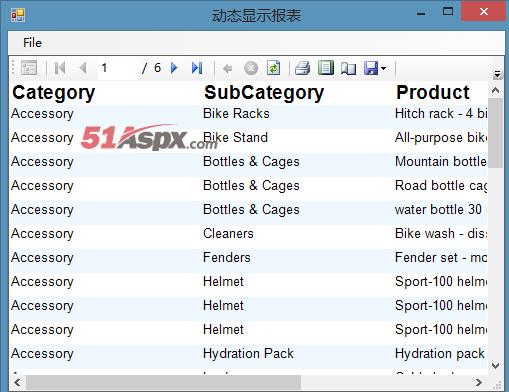This screenshot has width=509, height=392.
Task: Open page setup
Action: point(348,69)
